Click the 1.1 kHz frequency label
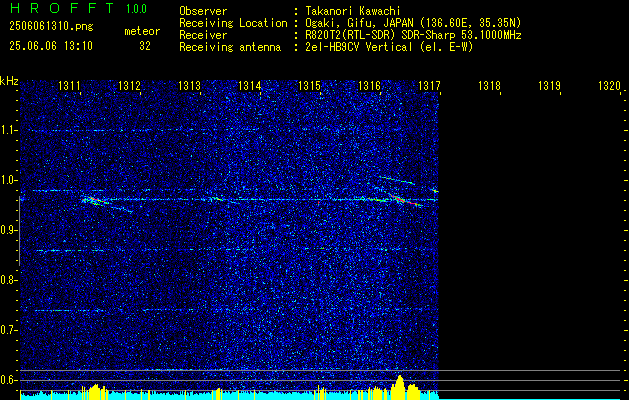Viewport: 629px width, 400px height. click(x=9, y=130)
